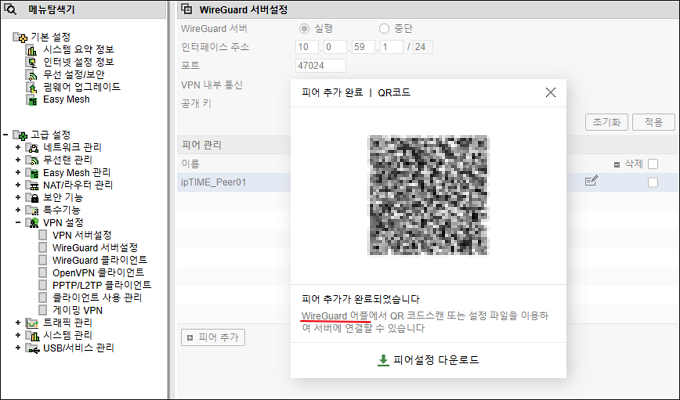Click the 기본 설정 folder icon
This screenshot has width=680, height=400.
20,38
